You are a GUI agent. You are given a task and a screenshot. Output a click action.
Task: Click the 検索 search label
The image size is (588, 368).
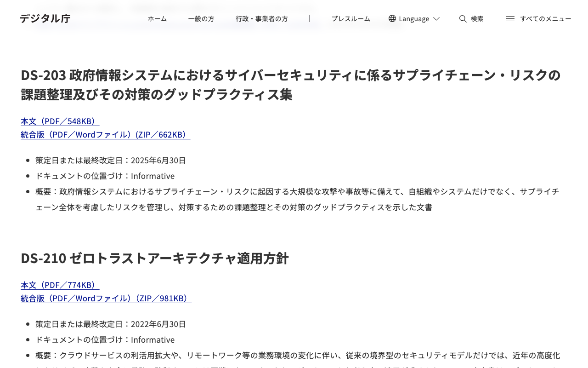477,18
